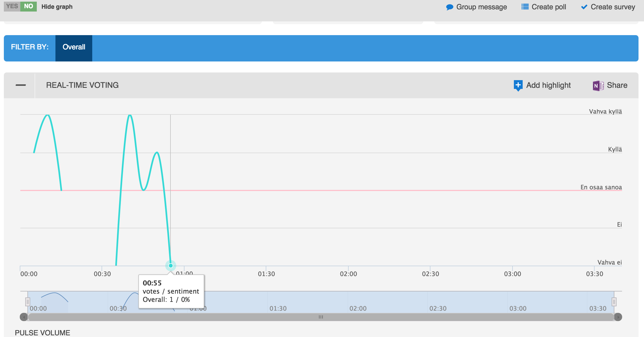Click the scrollbar right arrow button
The image size is (644, 337).
point(618,317)
